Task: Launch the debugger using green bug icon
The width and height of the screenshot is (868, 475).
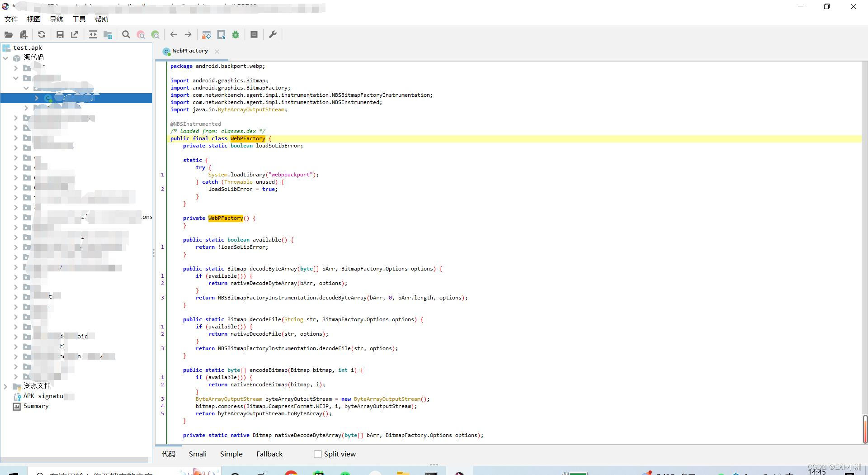Action: point(236,35)
